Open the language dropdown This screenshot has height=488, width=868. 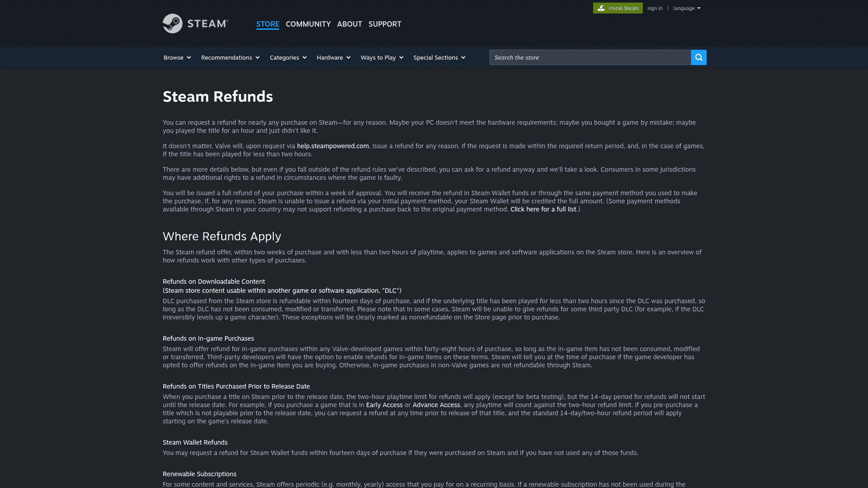(687, 8)
